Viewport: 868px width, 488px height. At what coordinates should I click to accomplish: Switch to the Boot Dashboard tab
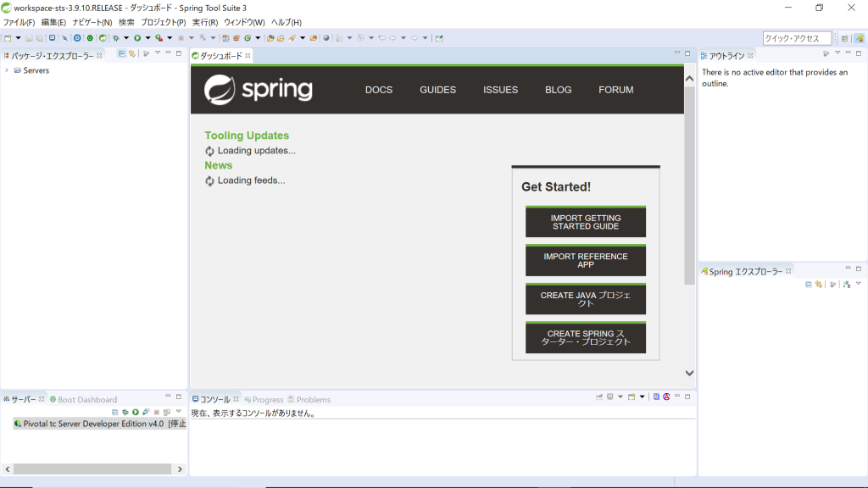pyautogui.click(x=83, y=400)
